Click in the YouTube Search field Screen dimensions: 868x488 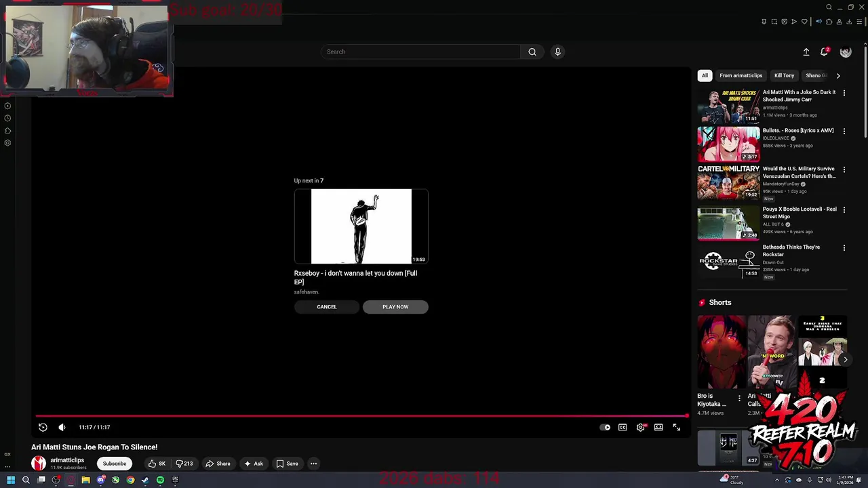420,52
